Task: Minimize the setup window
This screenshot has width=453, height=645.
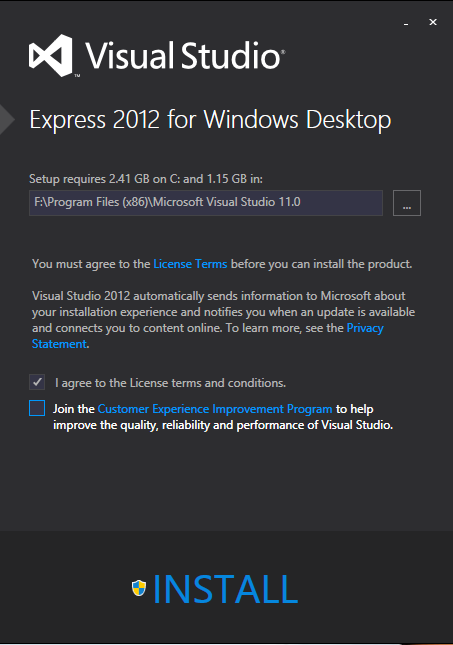Action: 406,24
